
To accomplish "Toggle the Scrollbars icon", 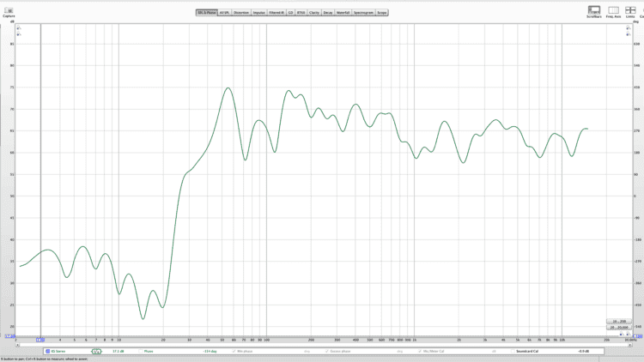I will click(594, 9).
